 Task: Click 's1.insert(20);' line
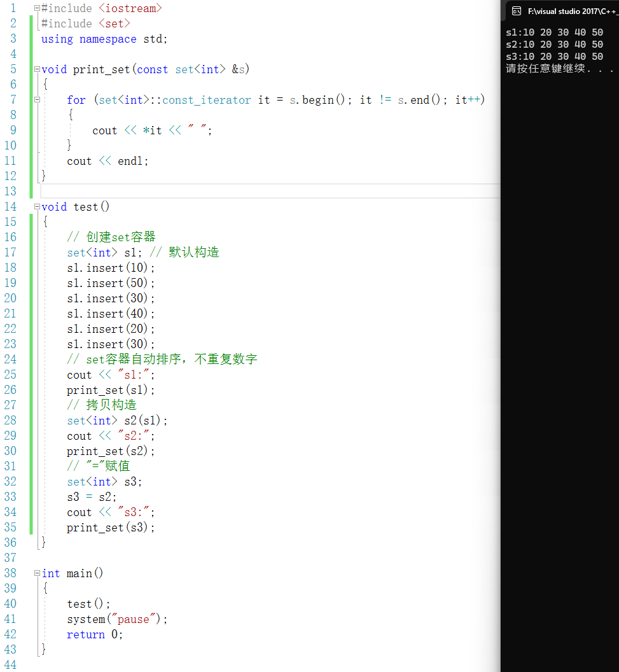(111, 329)
